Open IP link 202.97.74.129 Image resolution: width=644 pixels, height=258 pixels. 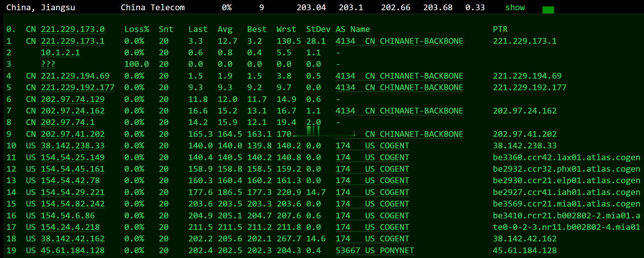(73, 99)
